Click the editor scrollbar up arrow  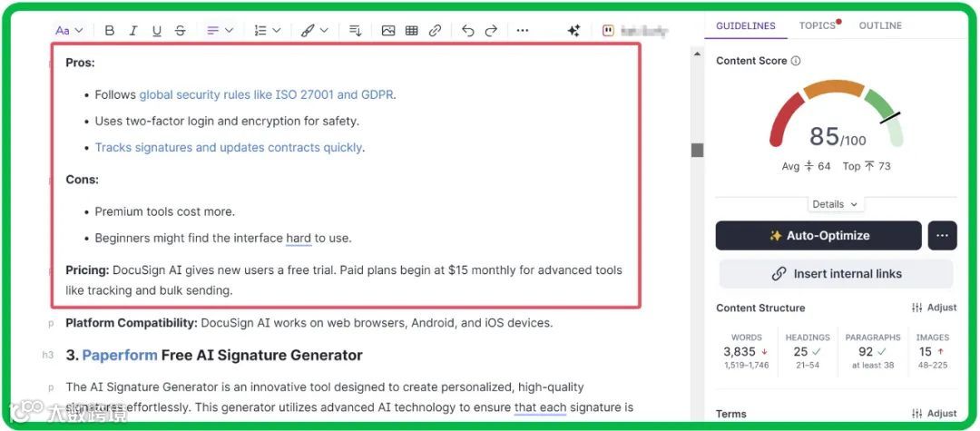tap(697, 54)
